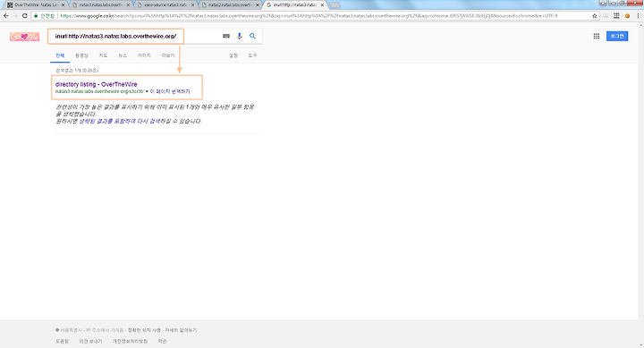Close the natas2.natas.labs tab
Viewport: 644px width, 348px height.
click(x=258, y=5)
